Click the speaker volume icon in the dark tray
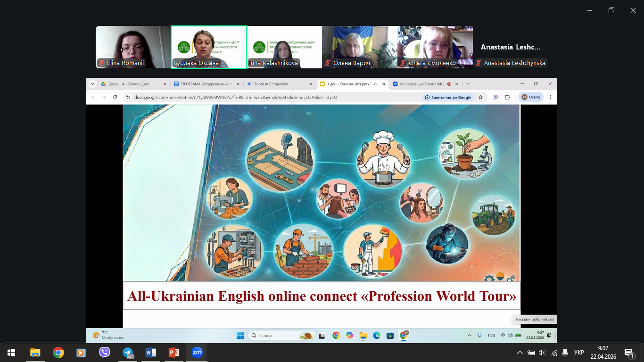This screenshot has height=362, width=644. coord(542,353)
